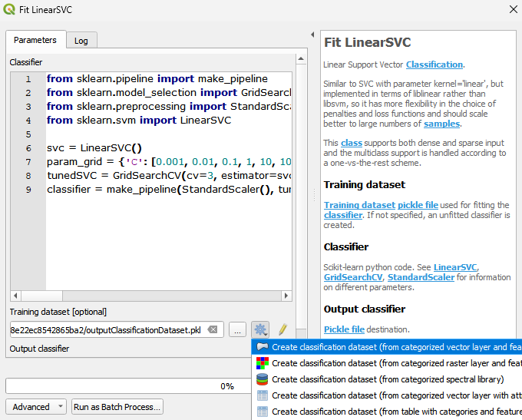Open the StandardScaler documentation link
Viewport: 522px width, 420px height.
click(x=421, y=277)
